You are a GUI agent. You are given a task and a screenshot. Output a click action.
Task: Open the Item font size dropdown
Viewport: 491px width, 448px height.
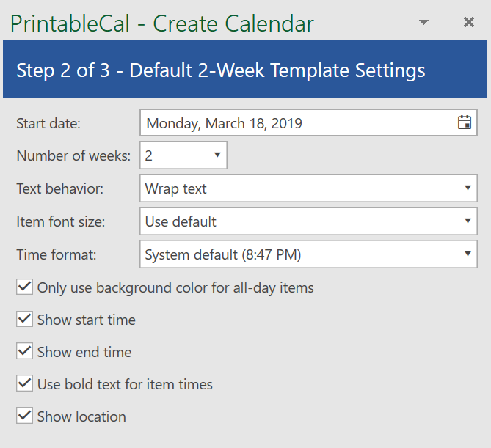click(308, 221)
